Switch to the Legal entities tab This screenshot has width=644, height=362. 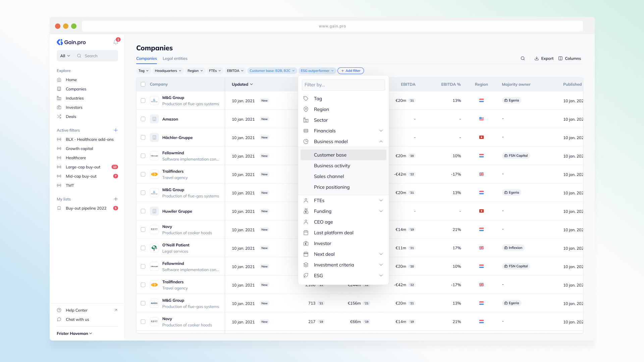(x=175, y=58)
